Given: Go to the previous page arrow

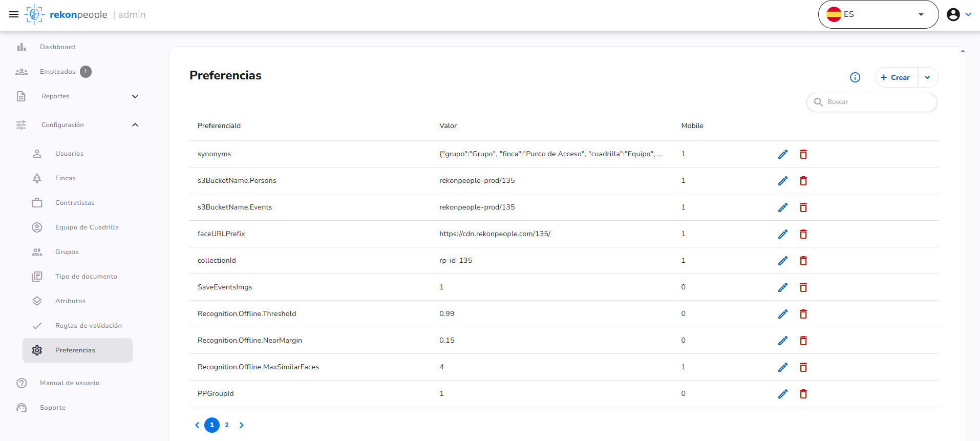Looking at the screenshot, I should click(197, 425).
